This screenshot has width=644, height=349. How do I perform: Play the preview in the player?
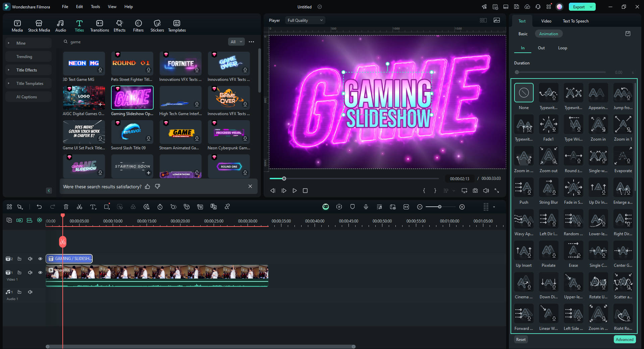(x=294, y=191)
